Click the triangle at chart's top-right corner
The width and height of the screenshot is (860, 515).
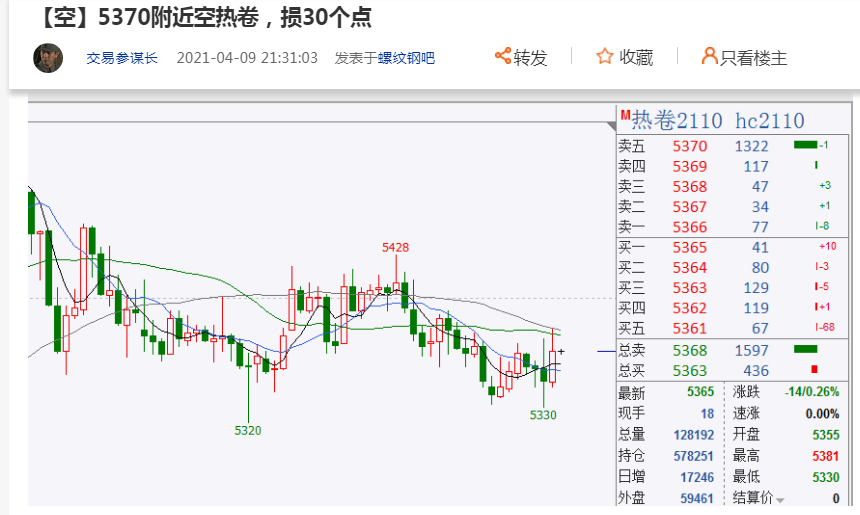click(x=610, y=125)
